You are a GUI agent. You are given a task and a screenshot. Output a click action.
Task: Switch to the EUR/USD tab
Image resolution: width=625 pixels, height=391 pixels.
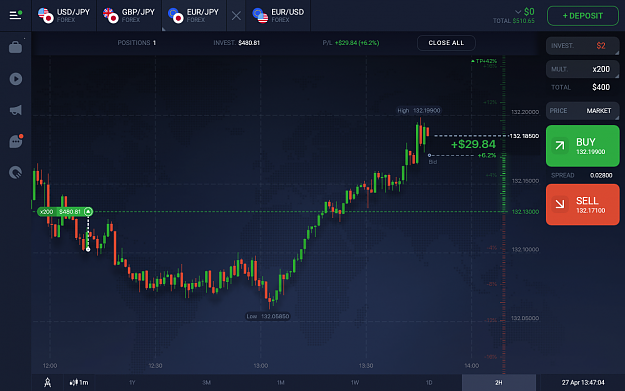click(278, 16)
